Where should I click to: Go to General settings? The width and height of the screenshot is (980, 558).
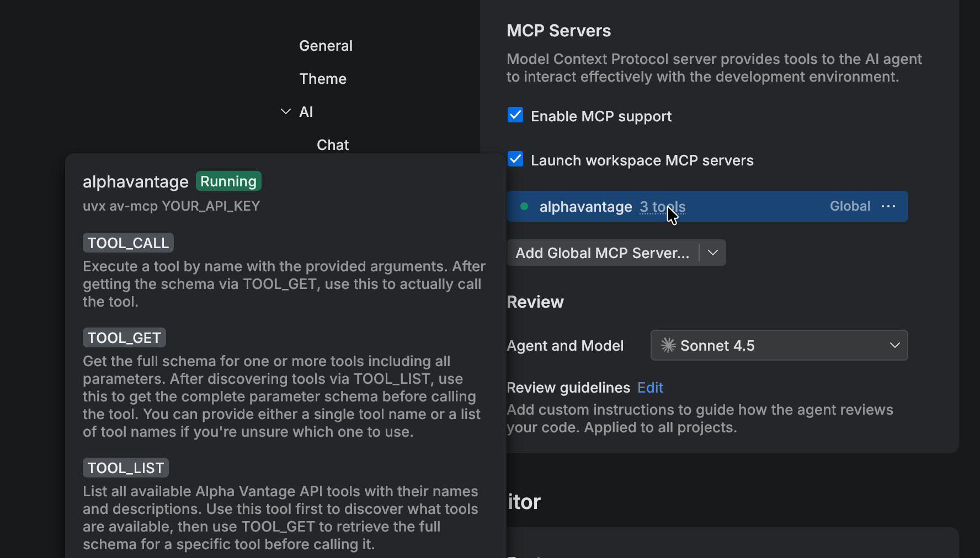coord(326,45)
